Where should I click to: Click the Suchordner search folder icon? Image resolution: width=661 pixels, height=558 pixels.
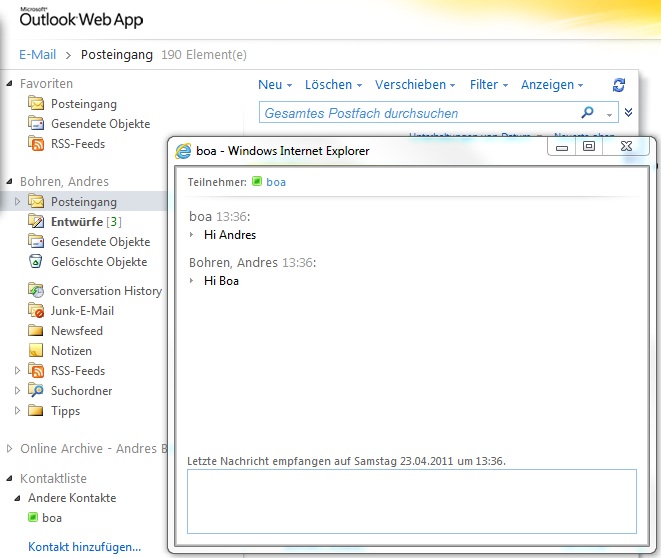coord(36,390)
